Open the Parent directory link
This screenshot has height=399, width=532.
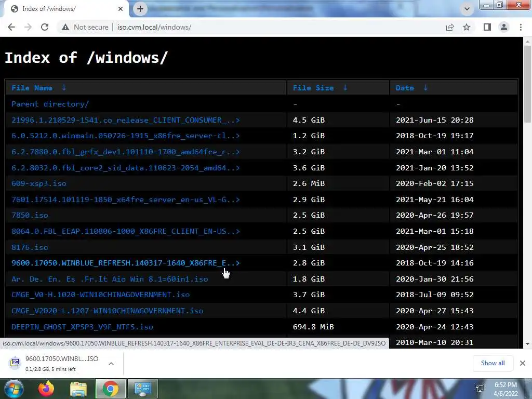tap(50, 104)
